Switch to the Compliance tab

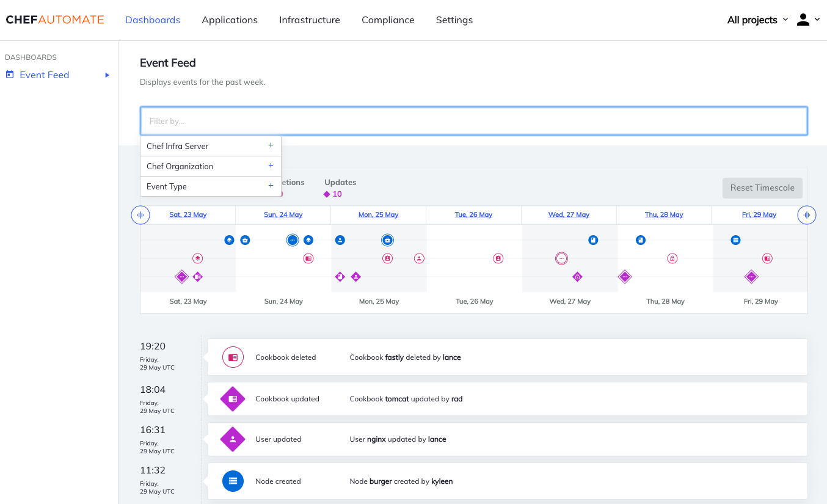[388, 20]
